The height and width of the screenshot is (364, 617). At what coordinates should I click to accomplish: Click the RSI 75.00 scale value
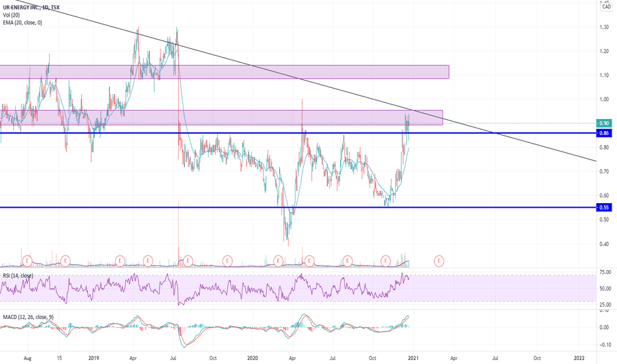(605, 272)
